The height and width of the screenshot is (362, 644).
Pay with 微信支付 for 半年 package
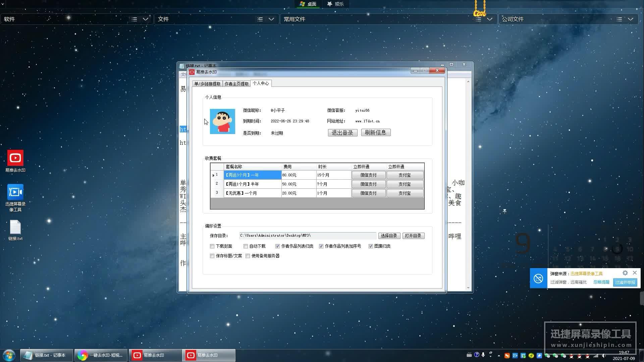pyautogui.click(x=368, y=184)
